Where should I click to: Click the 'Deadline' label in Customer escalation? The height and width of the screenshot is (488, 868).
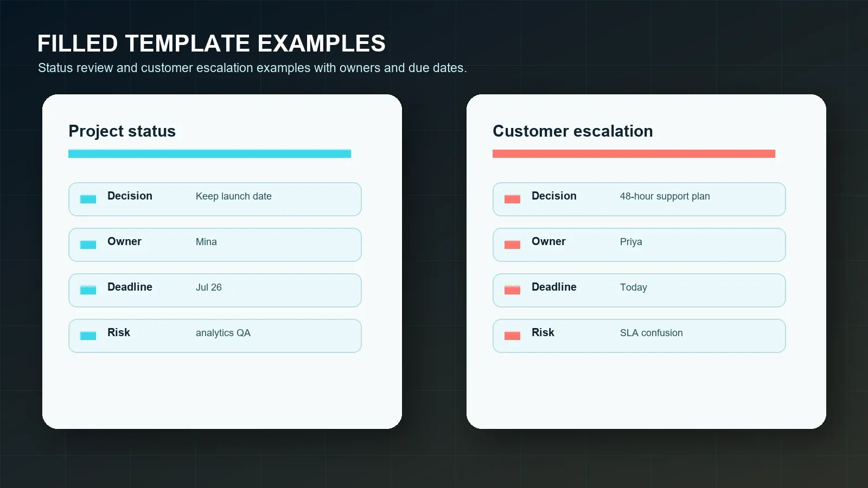(554, 287)
